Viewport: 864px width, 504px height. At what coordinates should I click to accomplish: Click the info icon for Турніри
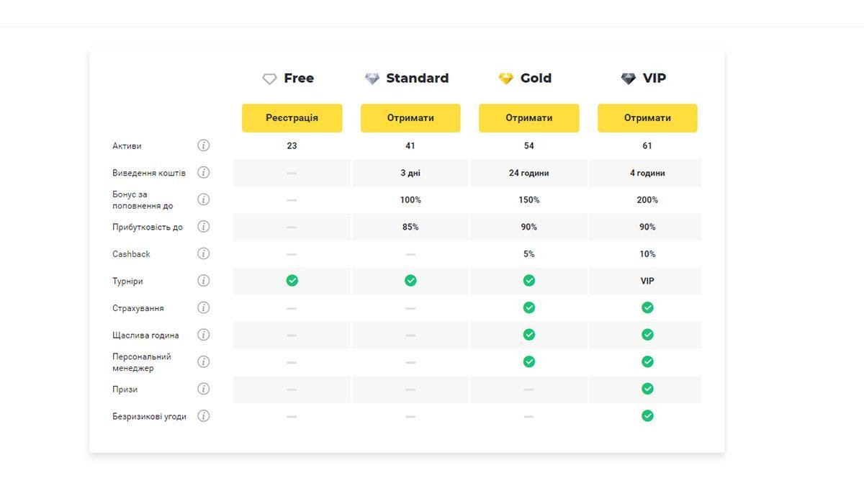[203, 281]
